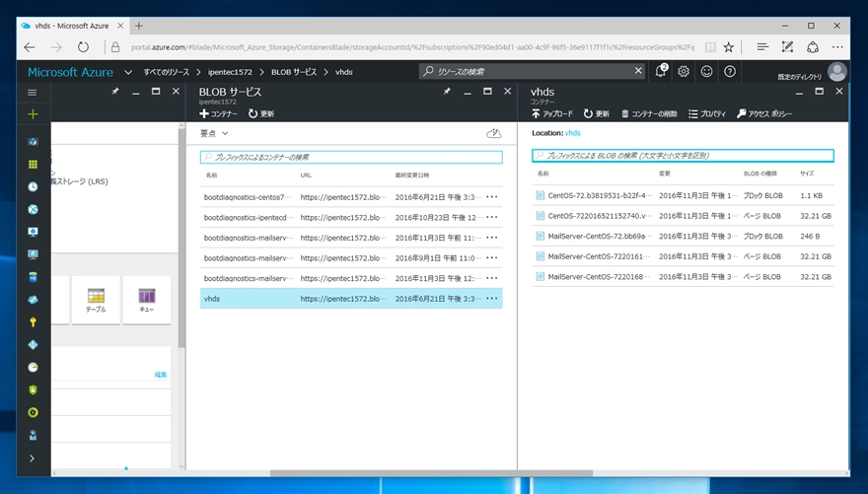
Task: Open the cube resource groups sidebar icon
Action: [x=33, y=142]
